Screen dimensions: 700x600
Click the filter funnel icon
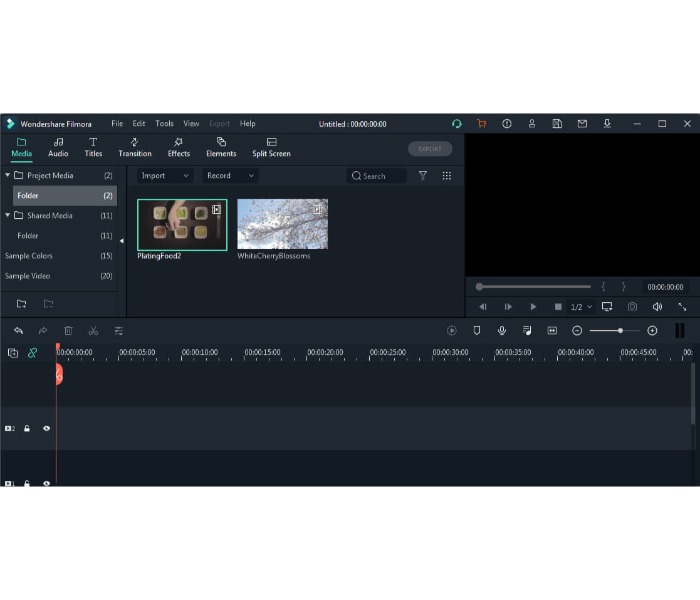(x=423, y=175)
